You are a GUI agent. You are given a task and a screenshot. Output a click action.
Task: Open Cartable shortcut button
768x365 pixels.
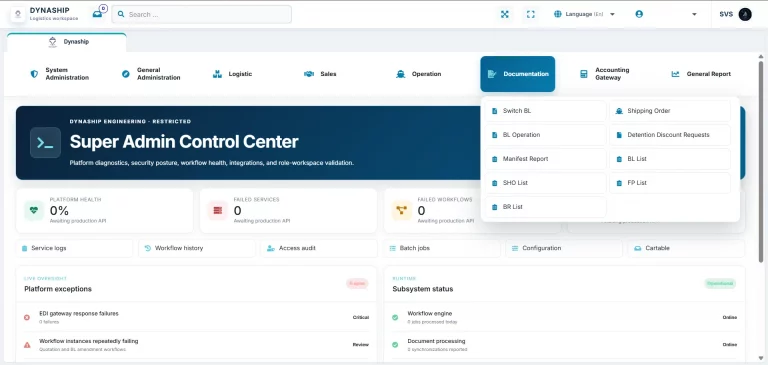click(687, 248)
